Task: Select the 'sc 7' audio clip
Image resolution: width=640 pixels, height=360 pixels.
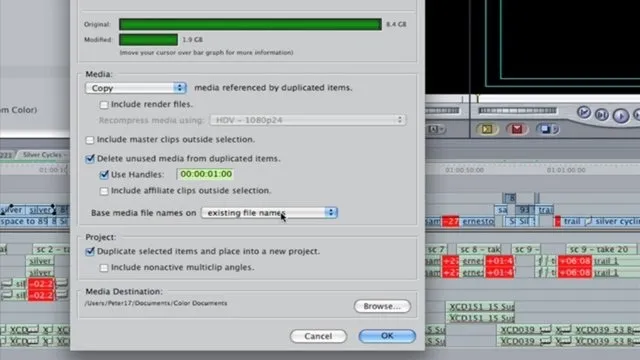Action: [x=436, y=249]
